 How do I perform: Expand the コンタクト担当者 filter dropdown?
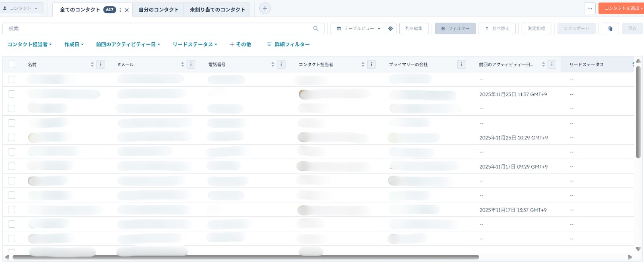[x=29, y=44]
